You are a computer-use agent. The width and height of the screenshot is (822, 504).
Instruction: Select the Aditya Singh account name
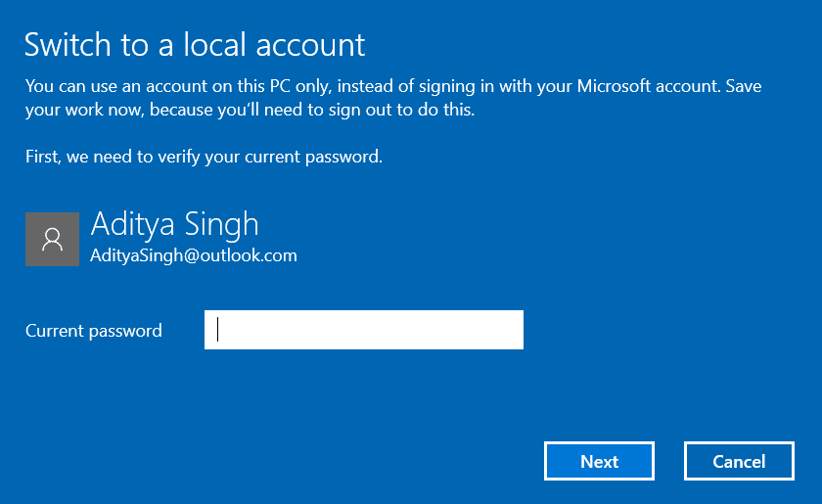174,223
